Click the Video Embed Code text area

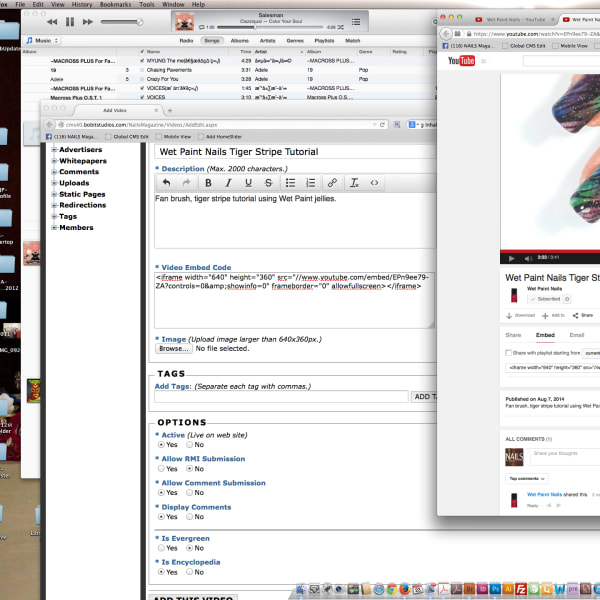click(294, 300)
